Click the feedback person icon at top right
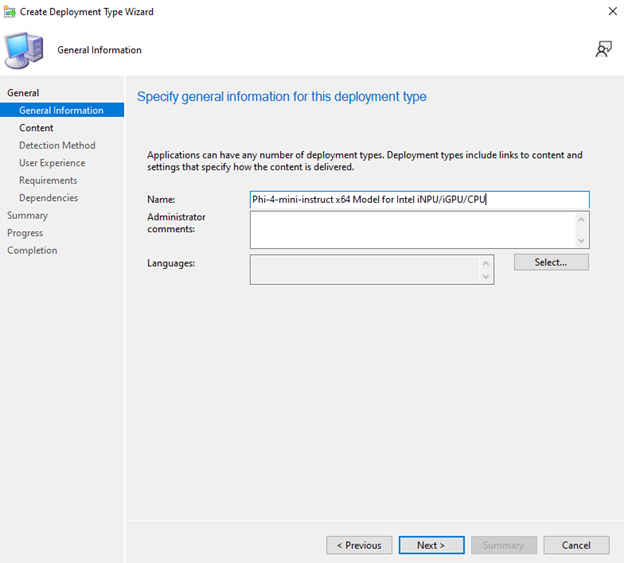The height and width of the screenshot is (563, 624). click(603, 49)
